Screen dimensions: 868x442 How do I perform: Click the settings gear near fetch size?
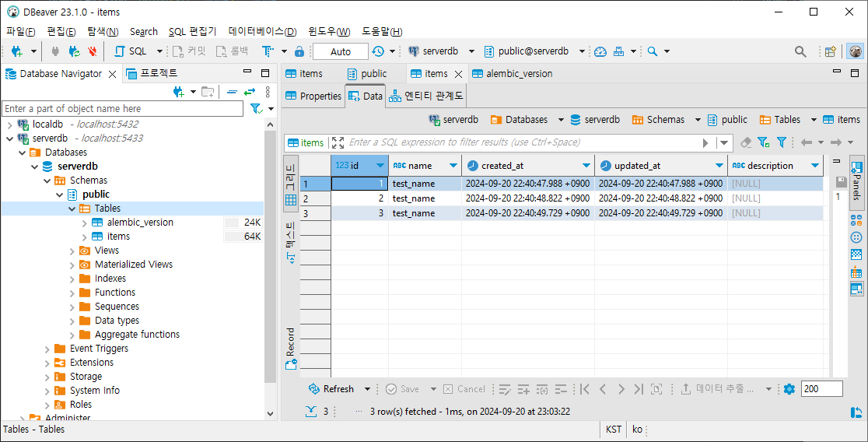click(789, 389)
